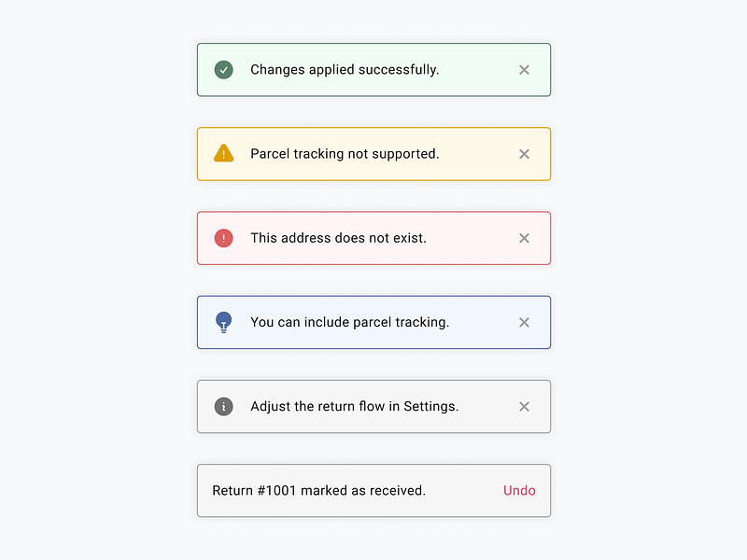
Task: Click the 'Changes applied successfully.' message text
Action: pyautogui.click(x=345, y=70)
